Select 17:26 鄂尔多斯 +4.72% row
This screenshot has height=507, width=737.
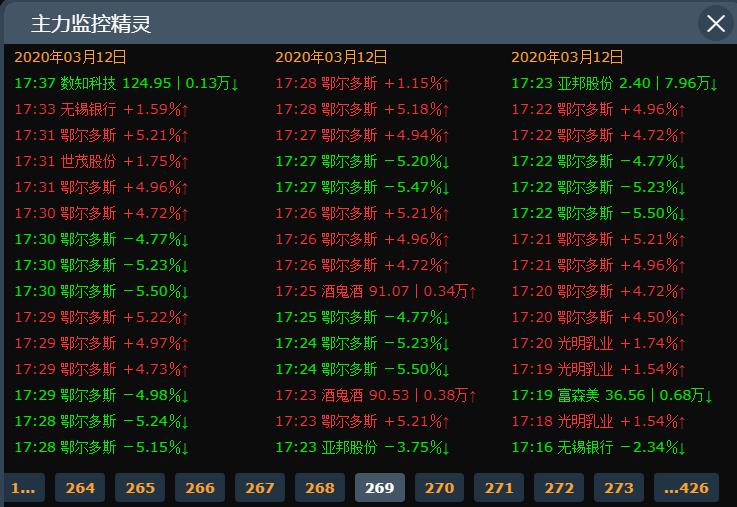(x=362, y=265)
